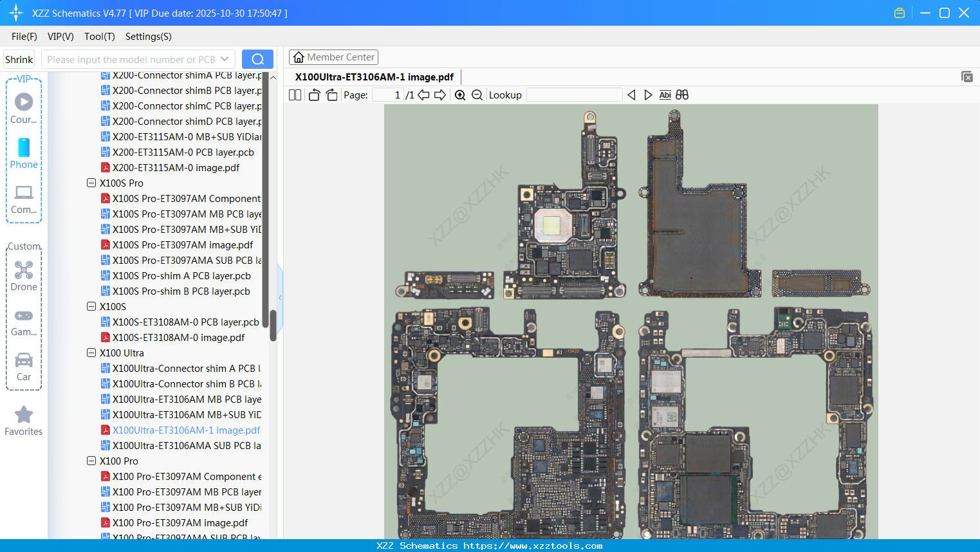
Task: Click the Lookup text field
Action: tap(574, 95)
